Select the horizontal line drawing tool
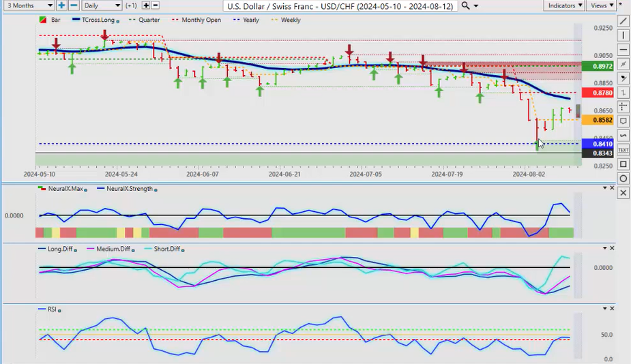 click(x=623, y=50)
